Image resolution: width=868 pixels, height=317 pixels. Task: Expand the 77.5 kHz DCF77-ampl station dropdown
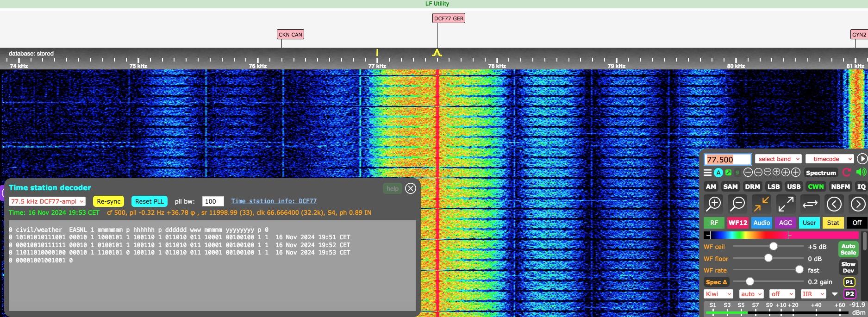[x=47, y=201]
